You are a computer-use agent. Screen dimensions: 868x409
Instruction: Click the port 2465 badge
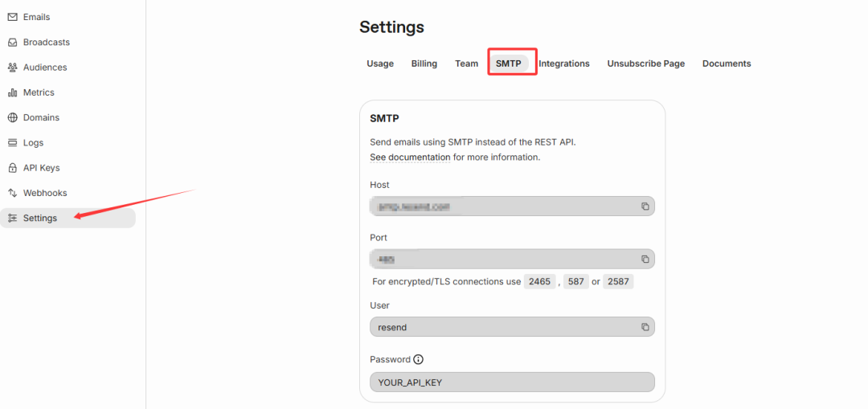point(540,282)
